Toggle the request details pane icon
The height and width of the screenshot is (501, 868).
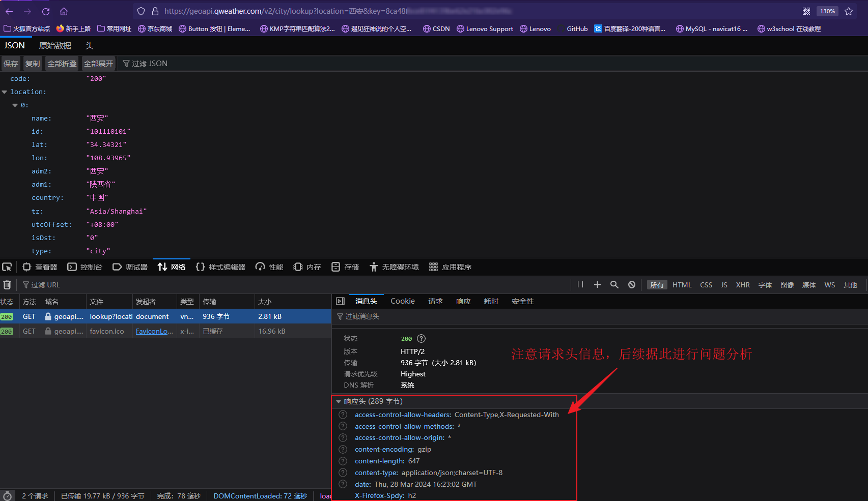click(341, 301)
